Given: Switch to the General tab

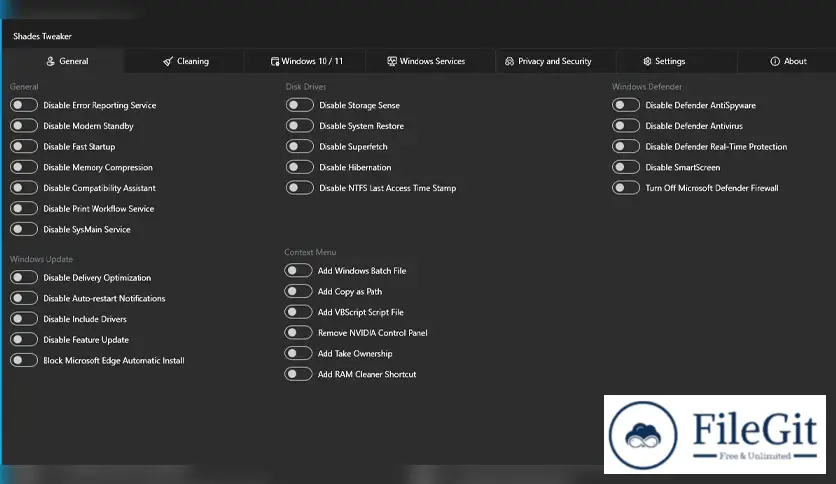Looking at the screenshot, I should point(63,61).
